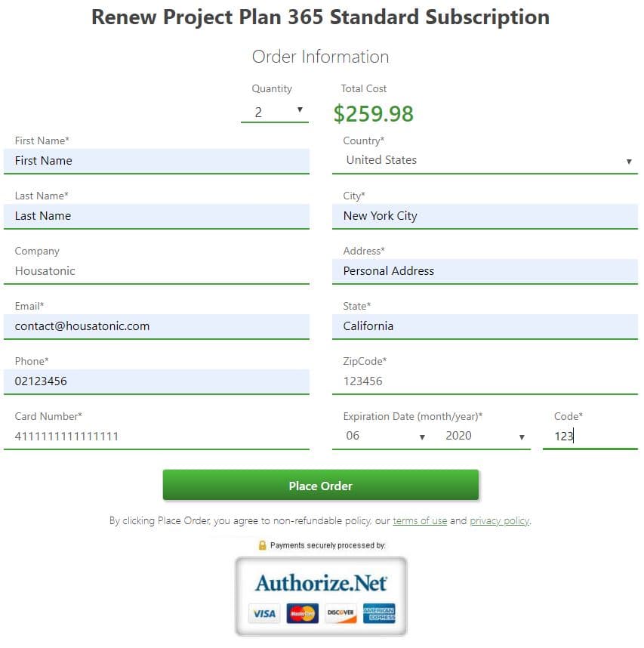
Task: Select the First Name input field
Action: pyautogui.click(x=156, y=160)
